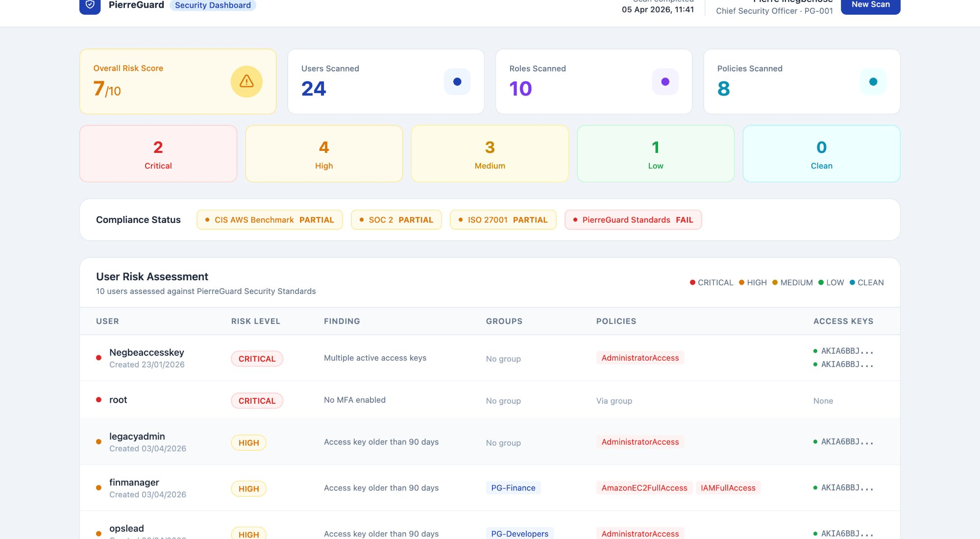Select the Medium findings count card

(490, 154)
